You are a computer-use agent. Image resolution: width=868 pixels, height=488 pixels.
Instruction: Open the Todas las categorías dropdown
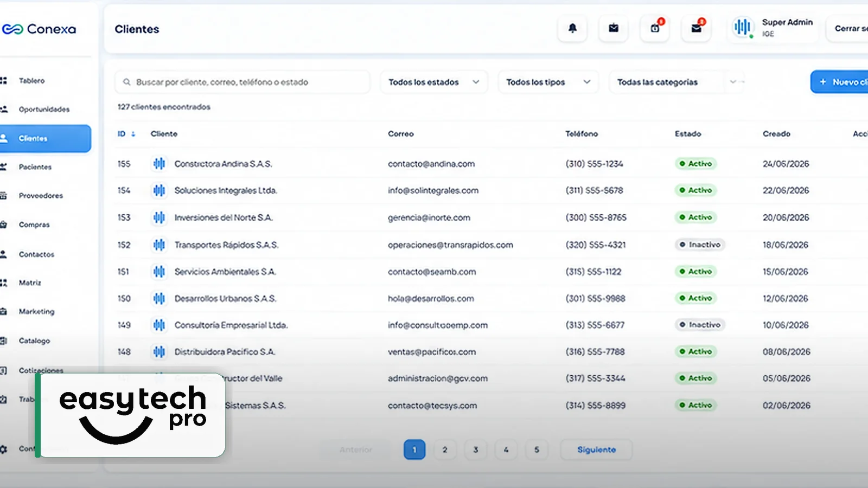click(677, 82)
